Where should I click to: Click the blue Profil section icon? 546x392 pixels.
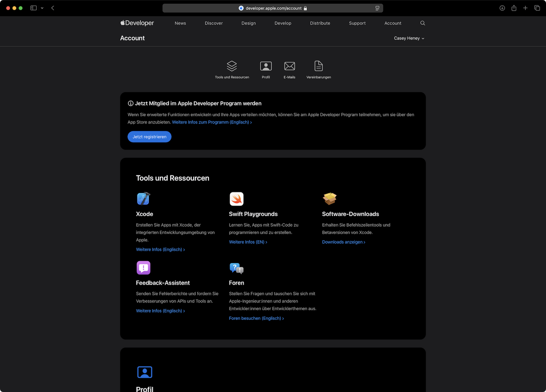(145, 372)
